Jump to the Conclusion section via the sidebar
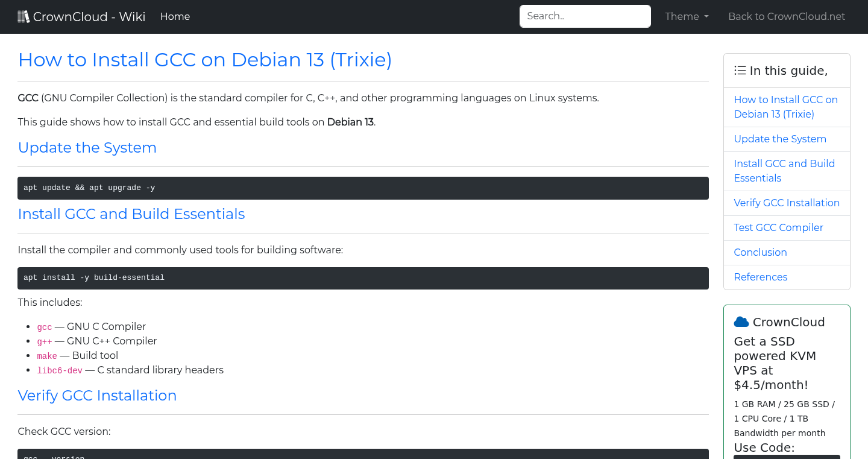 [x=760, y=252]
